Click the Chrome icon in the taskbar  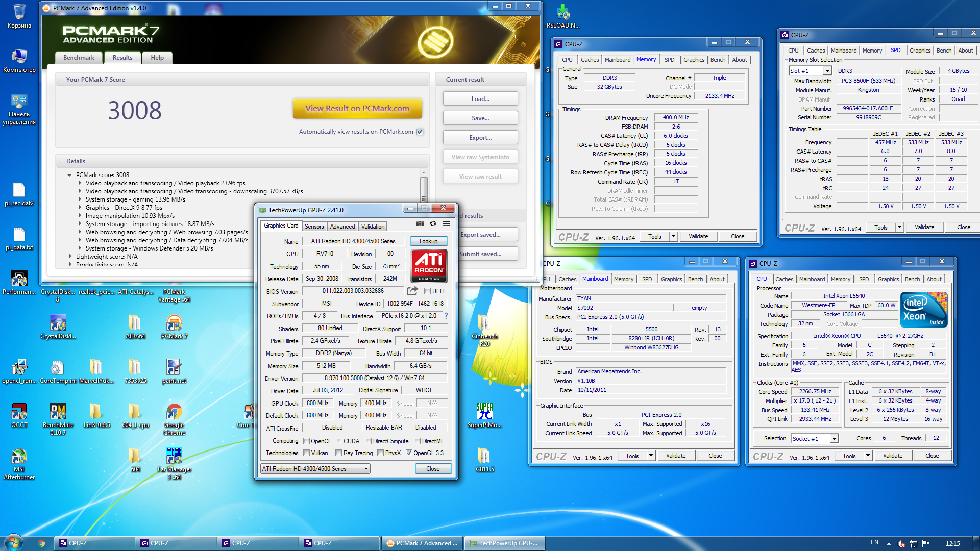point(41,543)
